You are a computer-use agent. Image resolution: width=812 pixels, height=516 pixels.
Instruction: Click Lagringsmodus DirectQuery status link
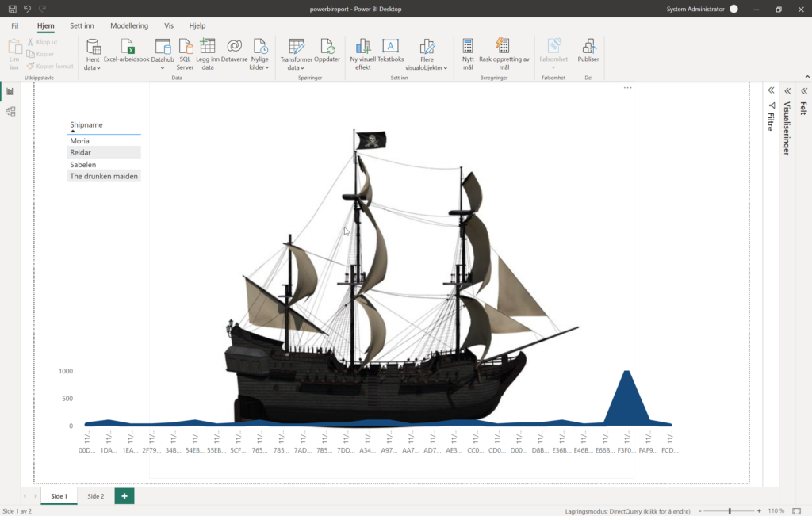pos(628,511)
